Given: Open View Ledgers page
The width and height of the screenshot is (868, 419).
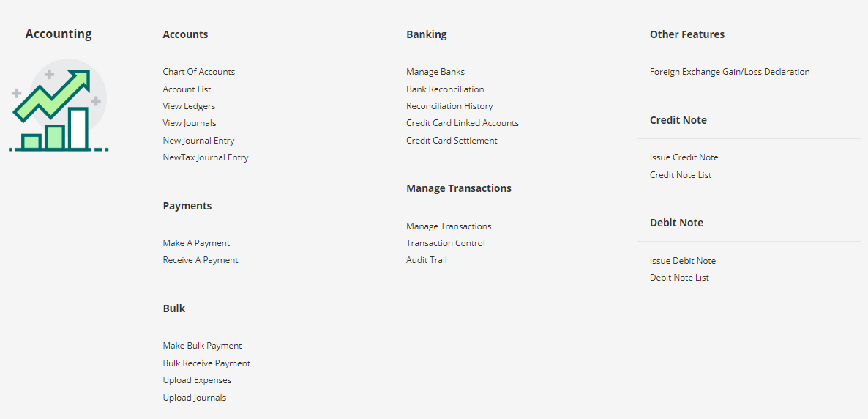Looking at the screenshot, I should (189, 106).
